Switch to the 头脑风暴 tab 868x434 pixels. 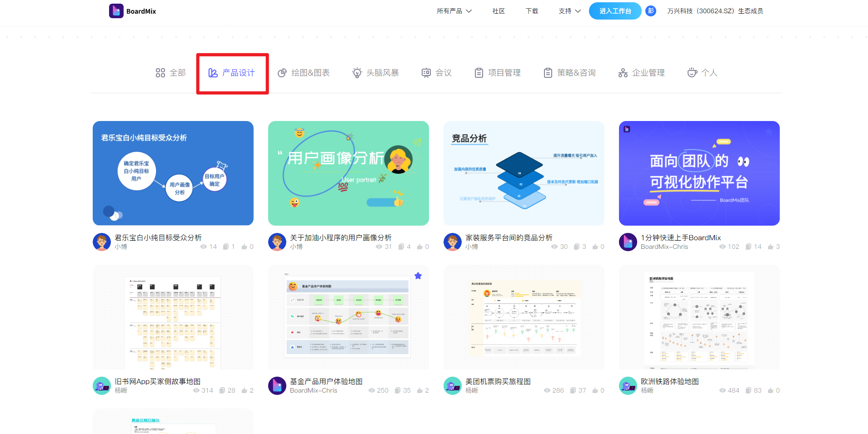(376, 73)
